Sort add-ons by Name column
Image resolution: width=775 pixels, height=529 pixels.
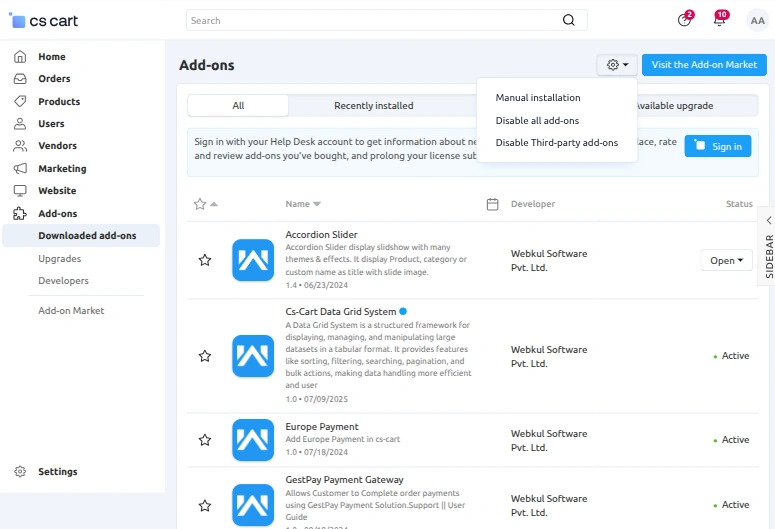(x=303, y=204)
